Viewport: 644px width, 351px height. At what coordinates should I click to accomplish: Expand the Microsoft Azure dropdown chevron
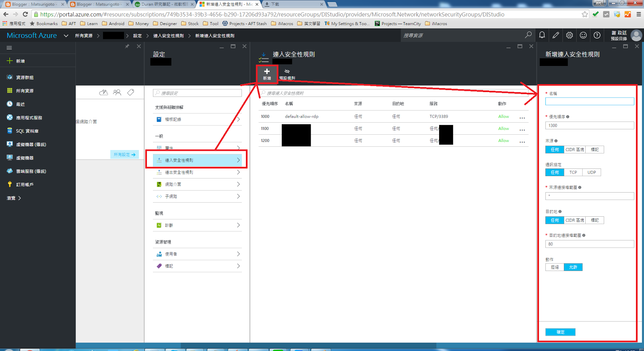coord(66,35)
